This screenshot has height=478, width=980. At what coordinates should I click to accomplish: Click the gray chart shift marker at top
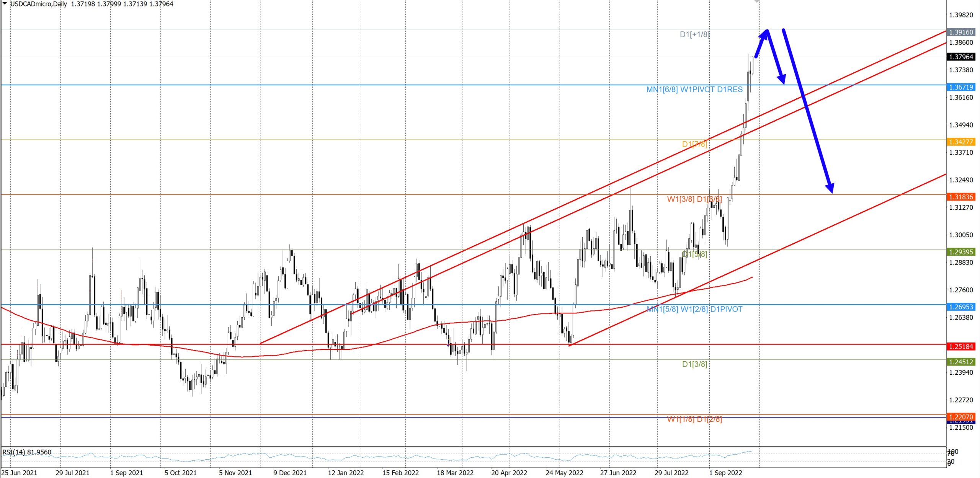click(x=756, y=2)
